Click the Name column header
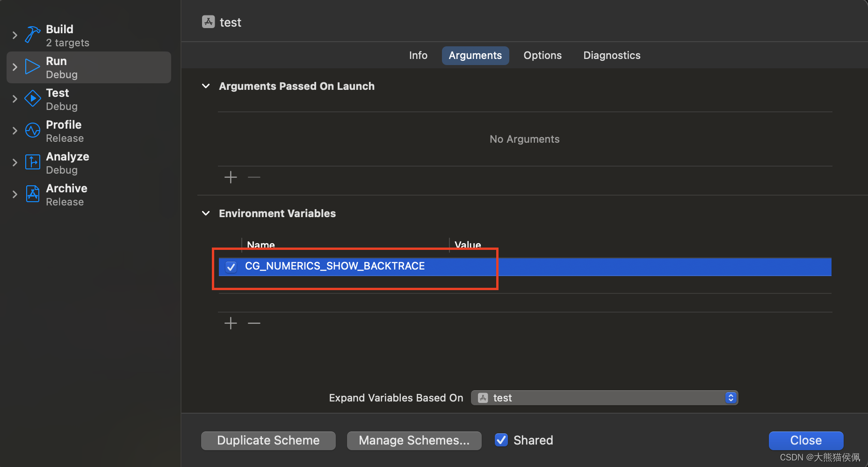868x467 pixels. pos(261,245)
